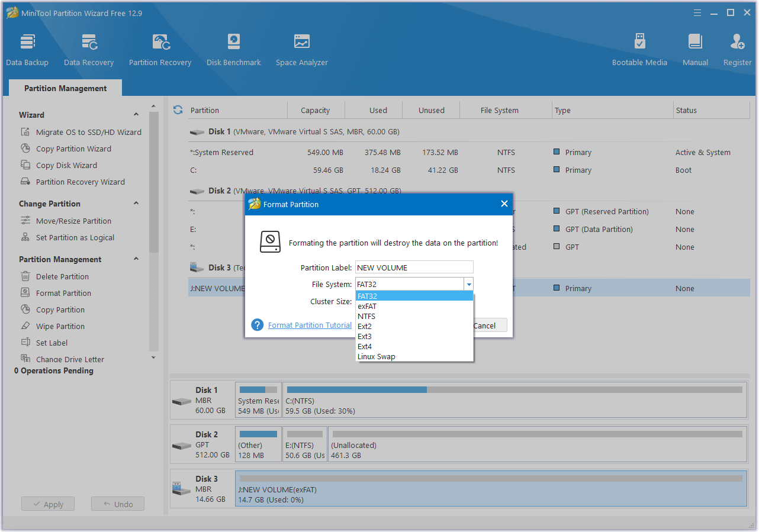
Task: Sort by Capacity column header
Action: click(x=316, y=110)
